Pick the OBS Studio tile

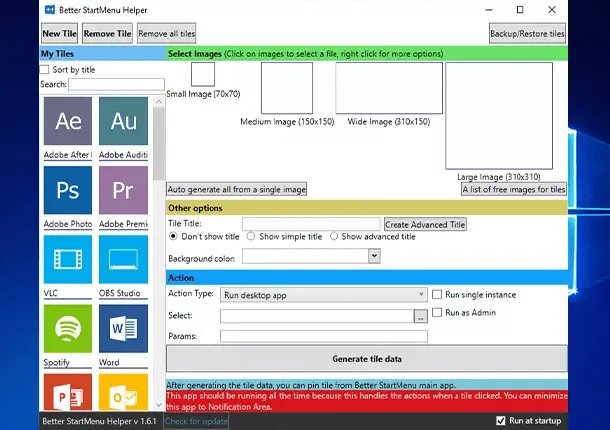click(124, 259)
